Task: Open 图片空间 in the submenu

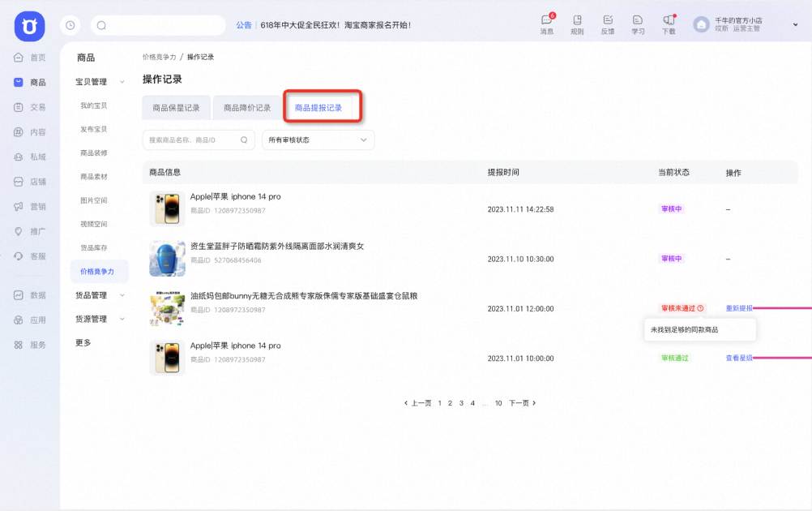Action: pyautogui.click(x=94, y=200)
